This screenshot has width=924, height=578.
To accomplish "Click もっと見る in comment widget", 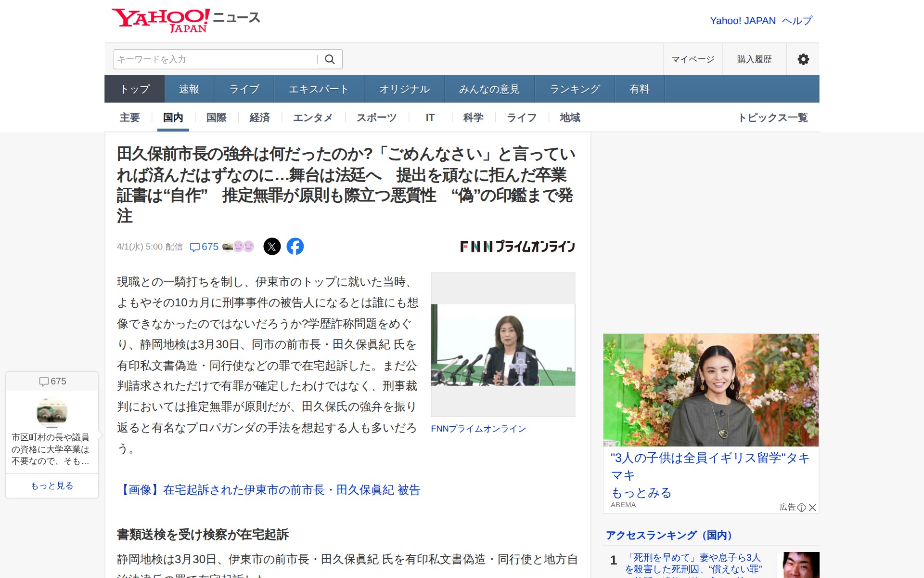I will pyautogui.click(x=52, y=486).
